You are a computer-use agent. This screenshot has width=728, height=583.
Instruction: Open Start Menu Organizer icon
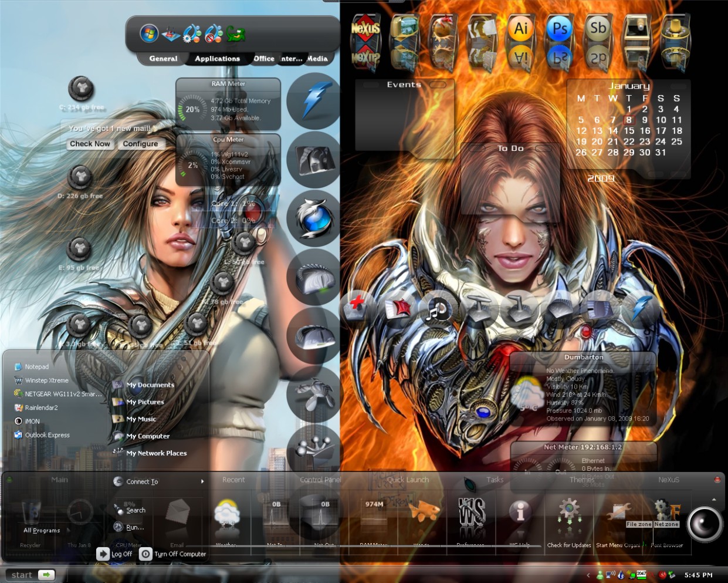(x=618, y=513)
